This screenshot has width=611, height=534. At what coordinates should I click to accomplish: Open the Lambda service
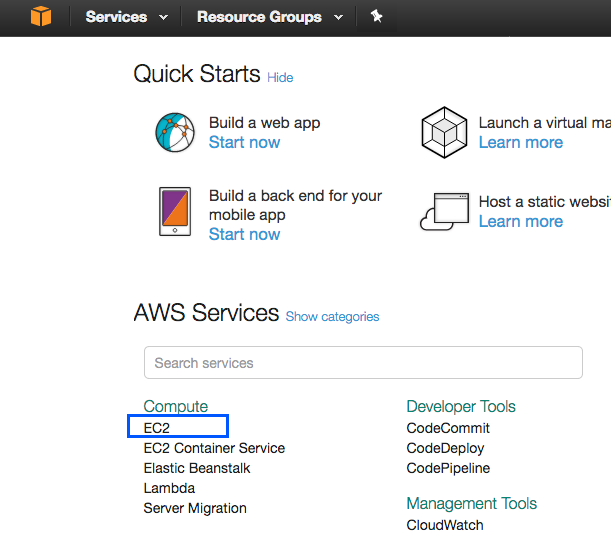(169, 488)
